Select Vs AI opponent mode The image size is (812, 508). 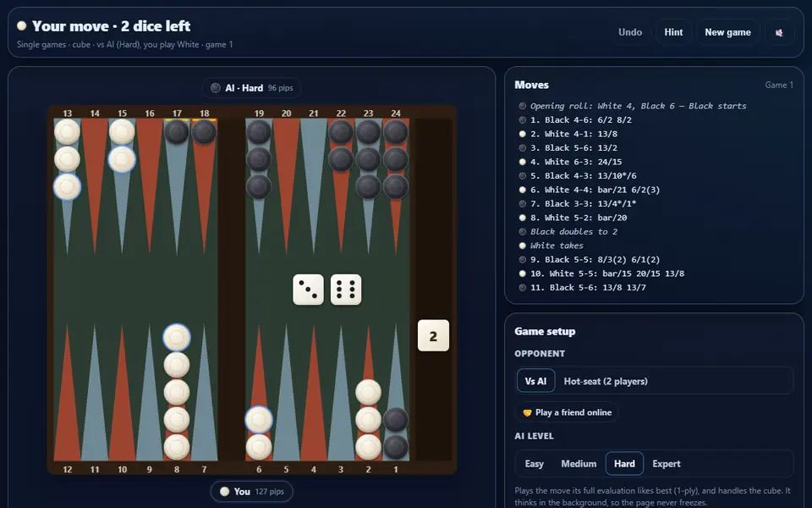tap(535, 381)
